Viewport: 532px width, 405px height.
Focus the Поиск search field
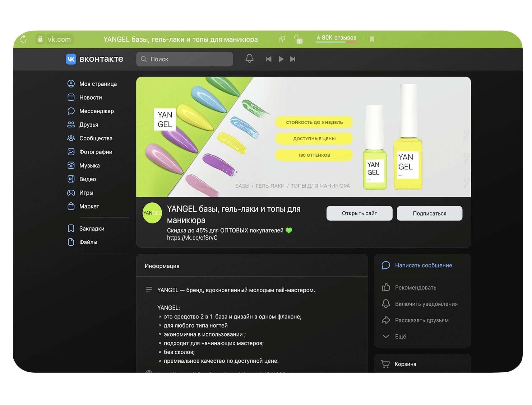184,59
